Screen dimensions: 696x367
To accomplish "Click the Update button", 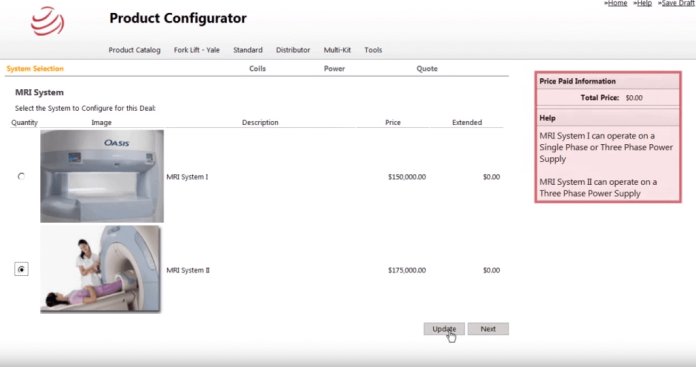I will pos(444,329).
